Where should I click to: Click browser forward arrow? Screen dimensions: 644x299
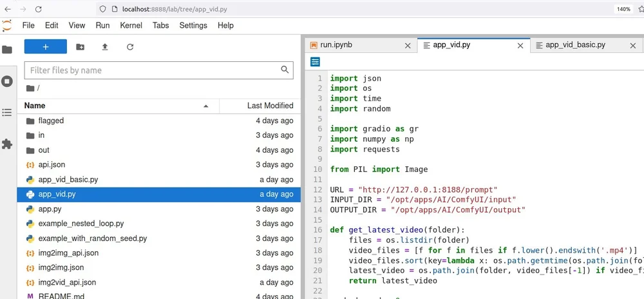click(23, 9)
